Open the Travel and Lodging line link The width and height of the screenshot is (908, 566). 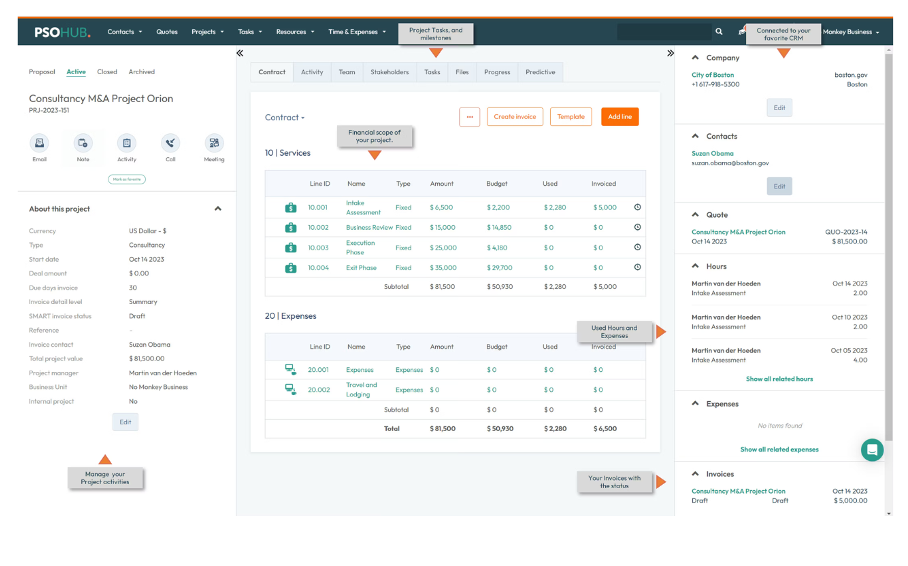tap(361, 390)
